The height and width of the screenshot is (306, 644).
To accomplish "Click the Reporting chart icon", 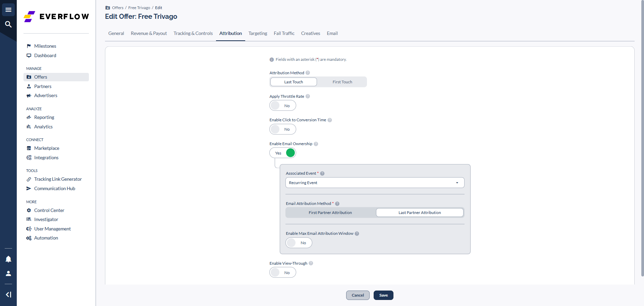I will pyautogui.click(x=29, y=117).
